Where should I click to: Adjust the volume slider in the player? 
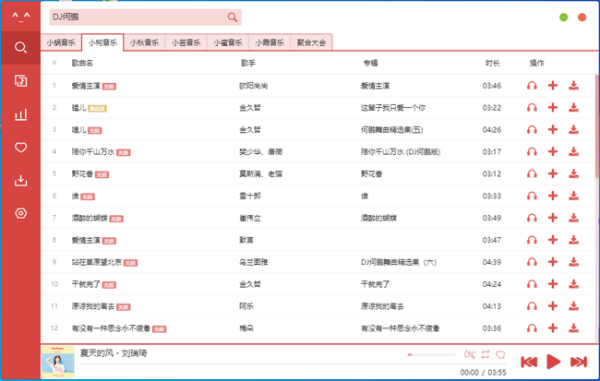(432, 355)
